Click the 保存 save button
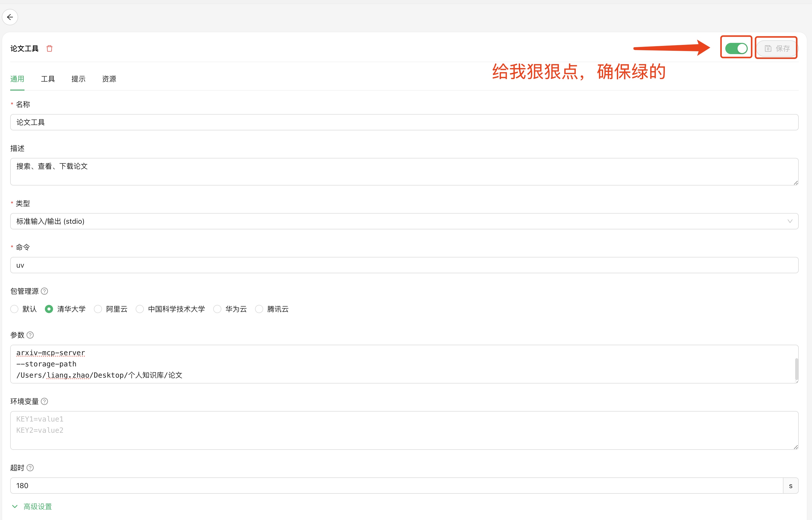The image size is (812, 520). (777, 48)
